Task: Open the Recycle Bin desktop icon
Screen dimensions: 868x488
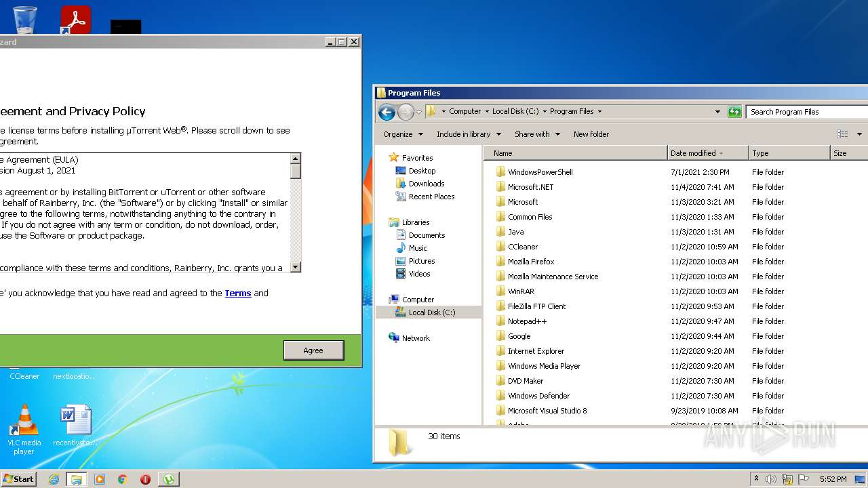Action: (x=25, y=19)
